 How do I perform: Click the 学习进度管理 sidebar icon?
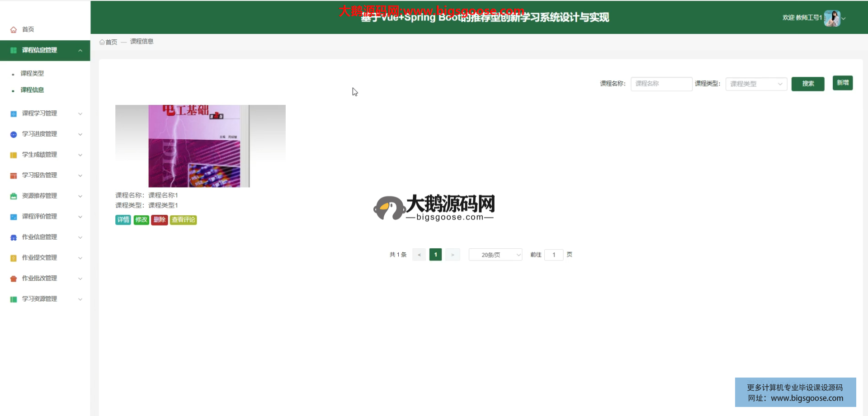[14, 134]
